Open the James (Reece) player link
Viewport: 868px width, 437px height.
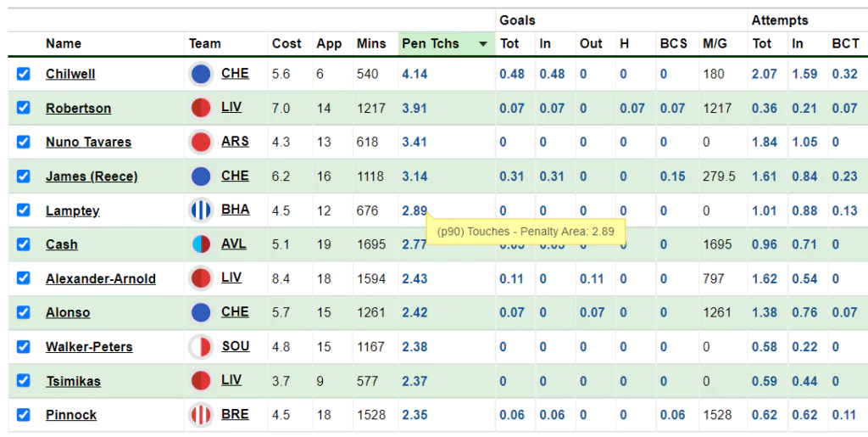tap(92, 176)
